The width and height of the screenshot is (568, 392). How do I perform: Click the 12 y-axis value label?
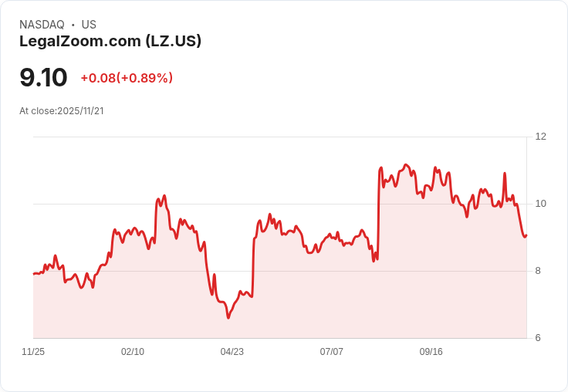pos(540,137)
